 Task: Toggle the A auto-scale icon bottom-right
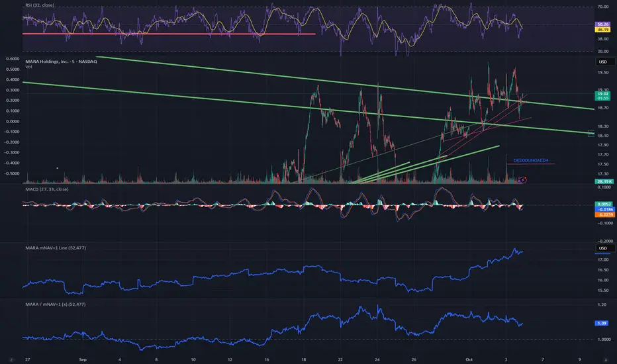[x=606, y=359]
